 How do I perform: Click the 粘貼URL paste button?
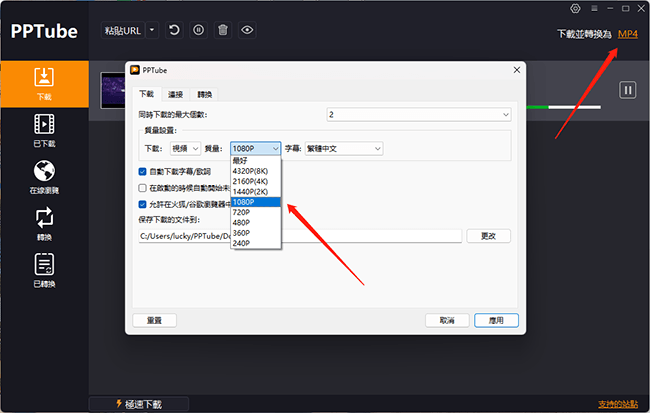click(x=123, y=31)
